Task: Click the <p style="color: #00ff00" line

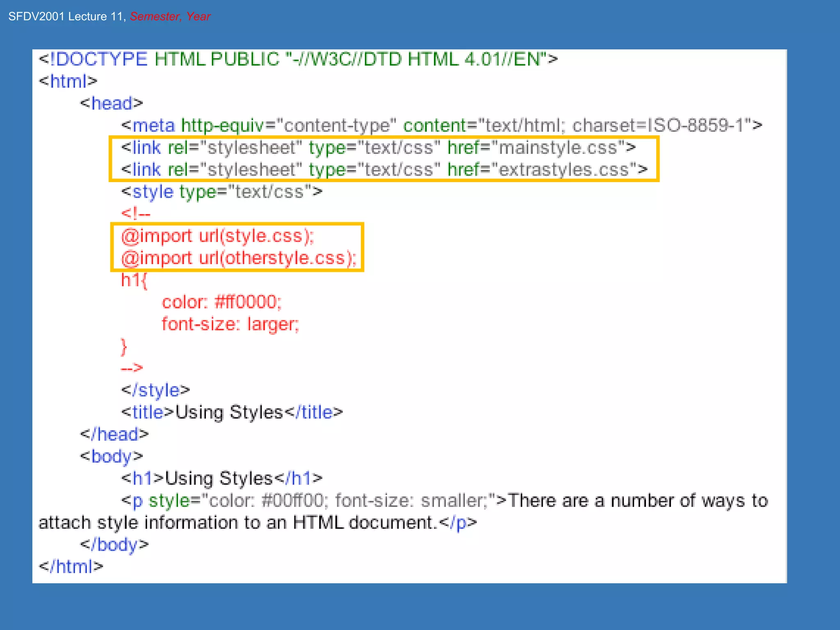Action: pos(444,501)
